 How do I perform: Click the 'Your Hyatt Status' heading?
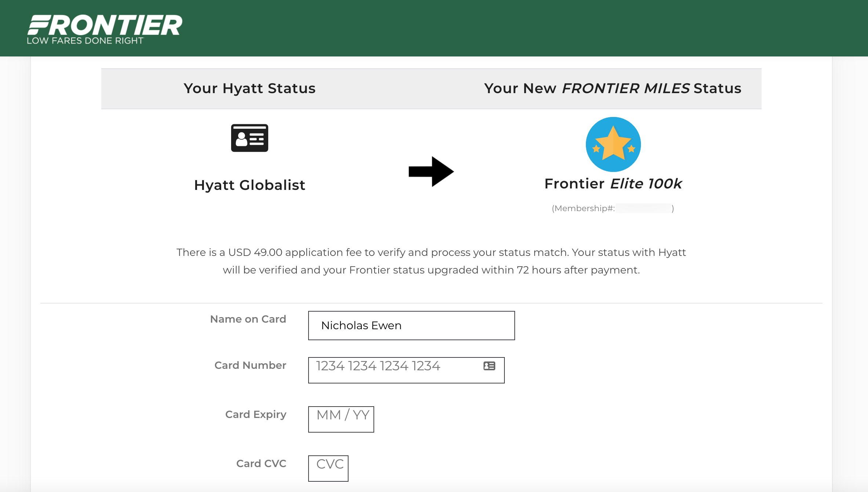click(249, 88)
